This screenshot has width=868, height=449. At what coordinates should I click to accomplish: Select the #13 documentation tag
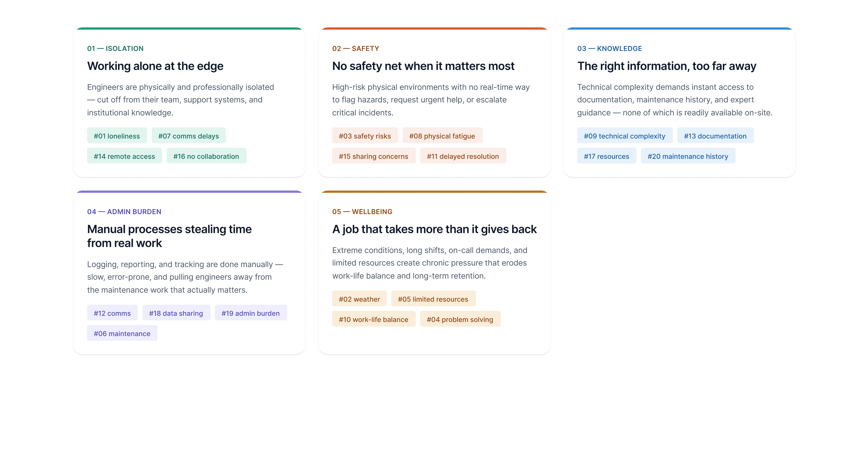pyautogui.click(x=715, y=136)
